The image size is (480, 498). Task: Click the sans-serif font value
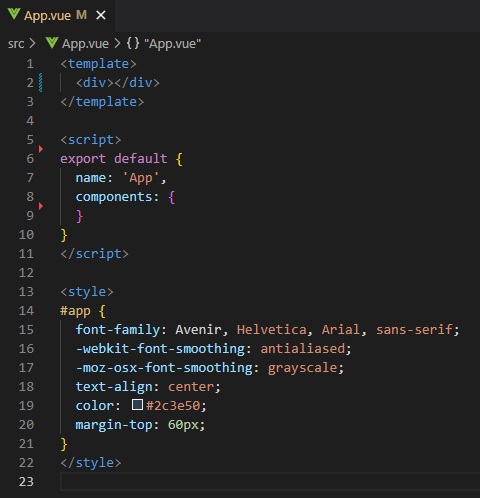pyautogui.click(x=414, y=330)
